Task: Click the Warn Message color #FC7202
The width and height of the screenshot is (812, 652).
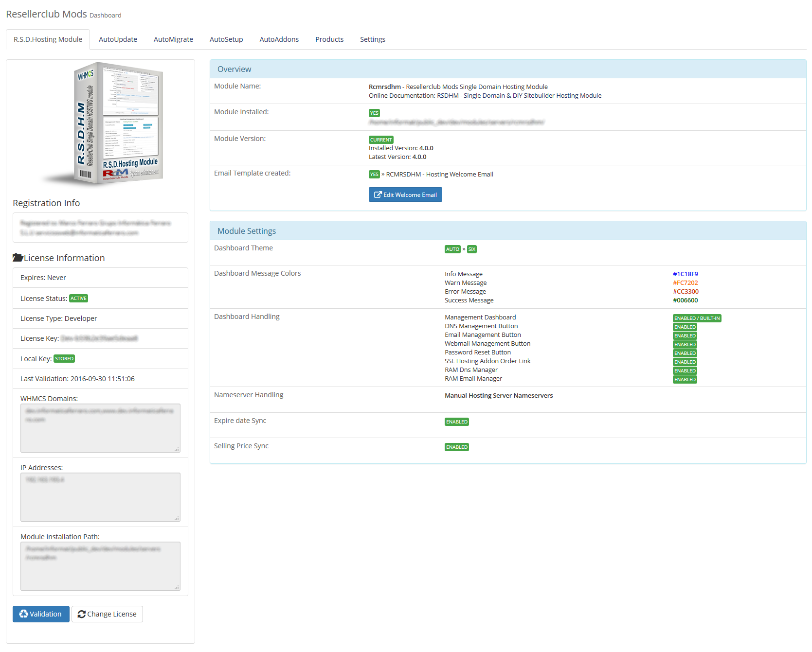Action: (x=686, y=283)
